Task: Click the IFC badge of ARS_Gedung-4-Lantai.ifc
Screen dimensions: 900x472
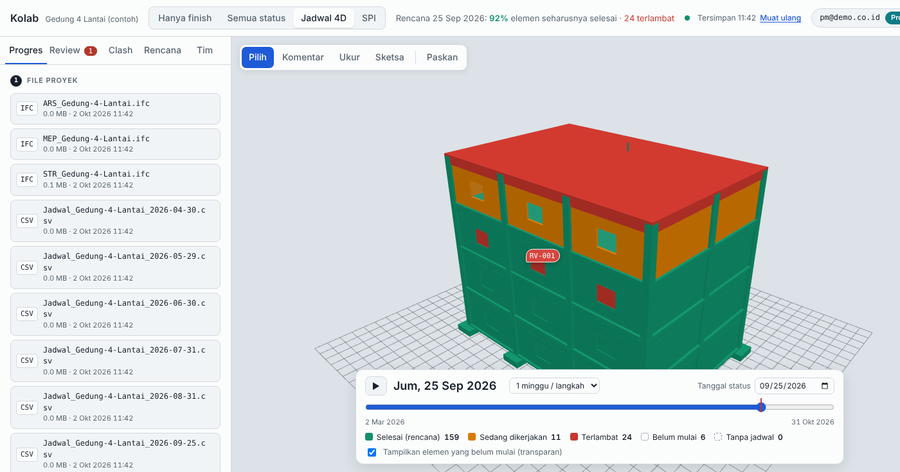Action: (27, 108)
